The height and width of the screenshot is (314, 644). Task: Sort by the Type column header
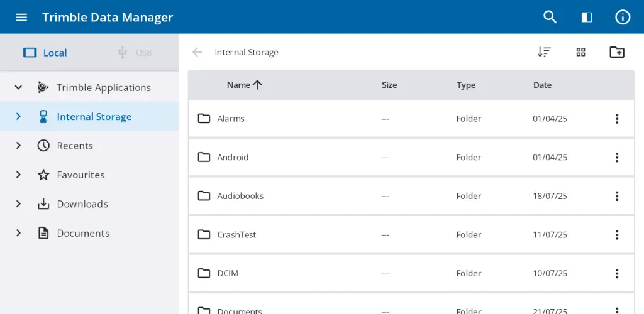pyautogui.click(x=466, y=85)
